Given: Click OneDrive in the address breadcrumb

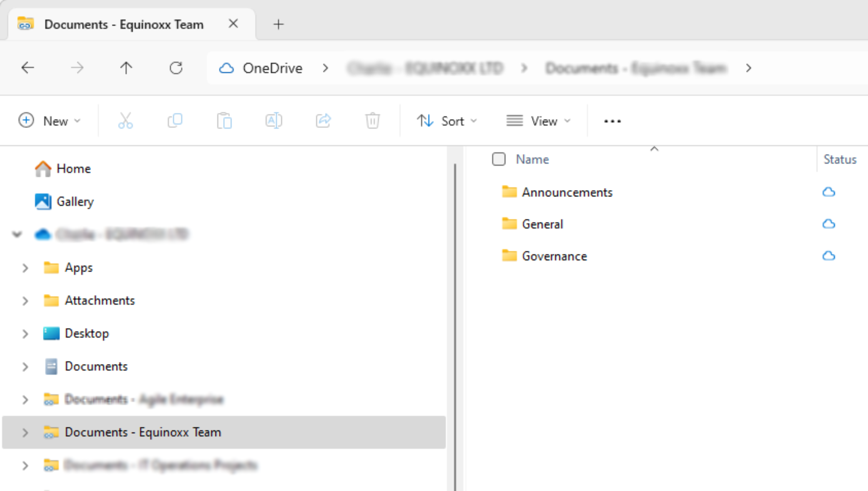Looking at the screenshot, I should click(x=272, y=68).
